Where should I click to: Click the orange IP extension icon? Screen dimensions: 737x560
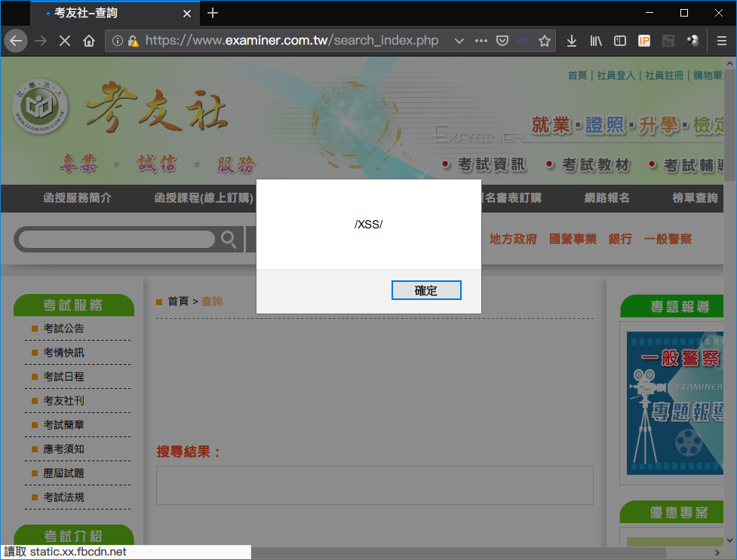[x=644, y=41]
